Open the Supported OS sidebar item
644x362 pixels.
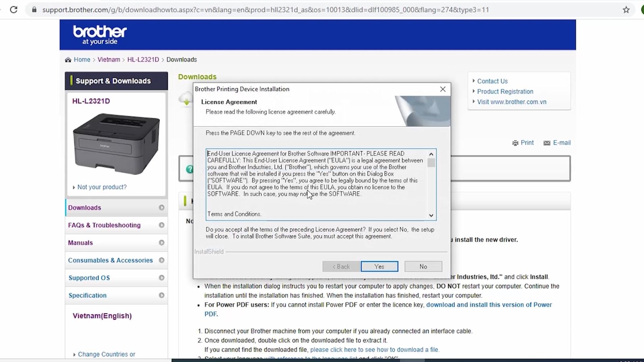coord(116,278)
